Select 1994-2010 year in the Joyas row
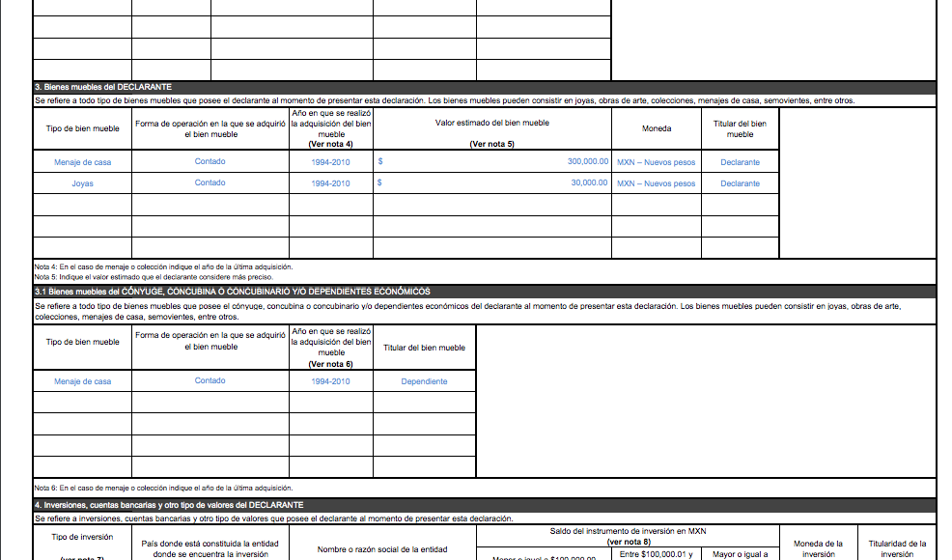 click(331, 183)
